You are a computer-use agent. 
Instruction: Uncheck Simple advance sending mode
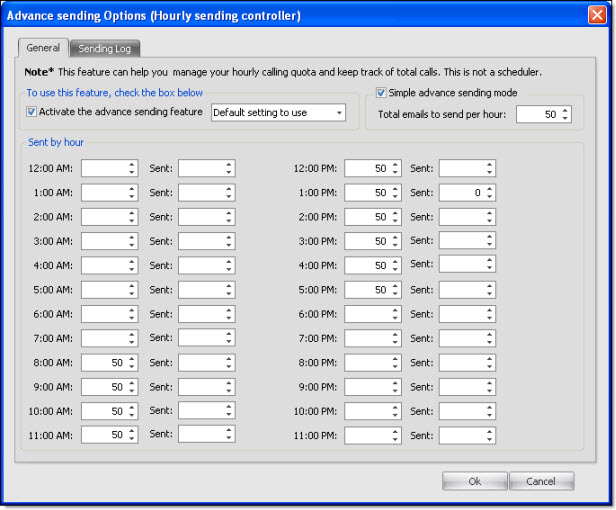[381, 93]
